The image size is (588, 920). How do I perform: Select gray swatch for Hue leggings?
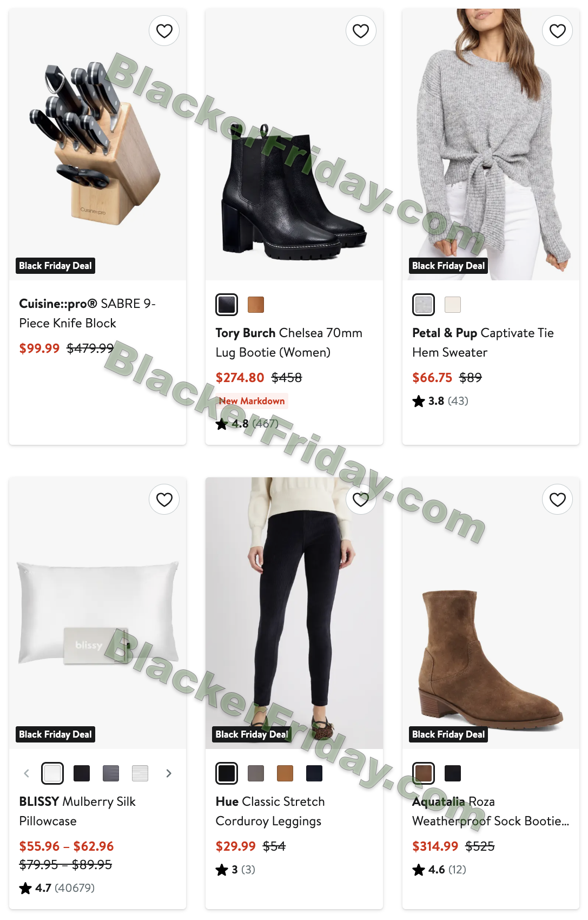tap(256, 773)
